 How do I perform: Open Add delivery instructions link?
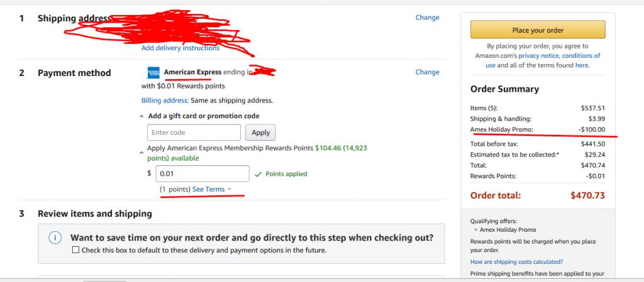(x=180, y=48)
